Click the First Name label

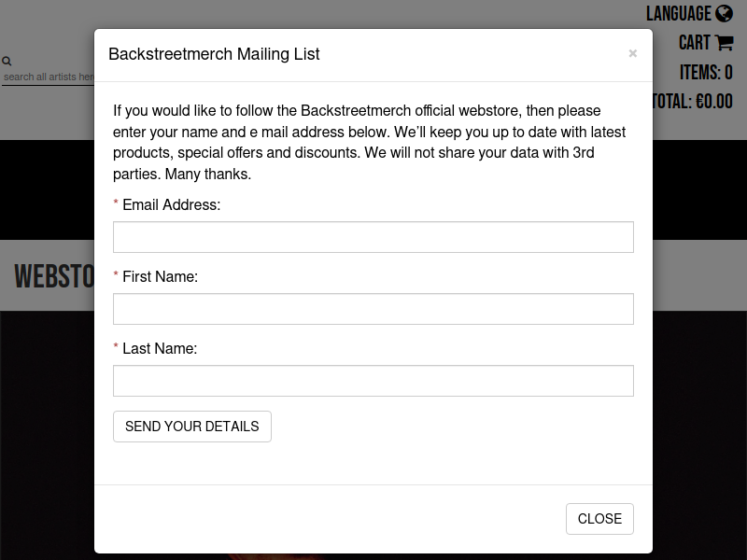[x=160, y=276]
